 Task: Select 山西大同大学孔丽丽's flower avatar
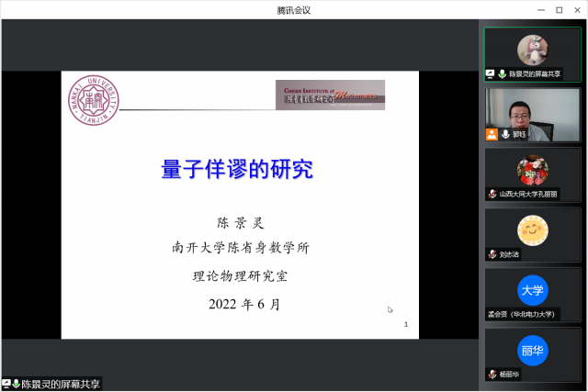tap(532, 169)
